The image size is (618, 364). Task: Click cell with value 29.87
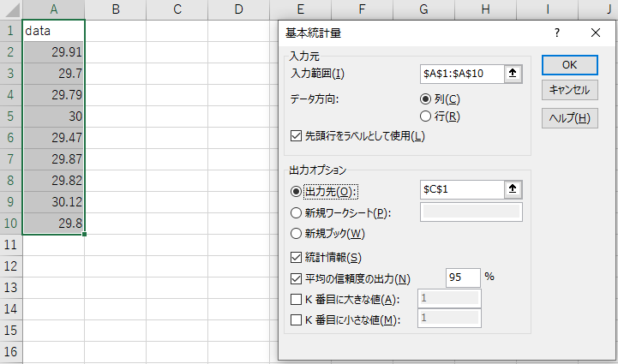click(54, 159)
